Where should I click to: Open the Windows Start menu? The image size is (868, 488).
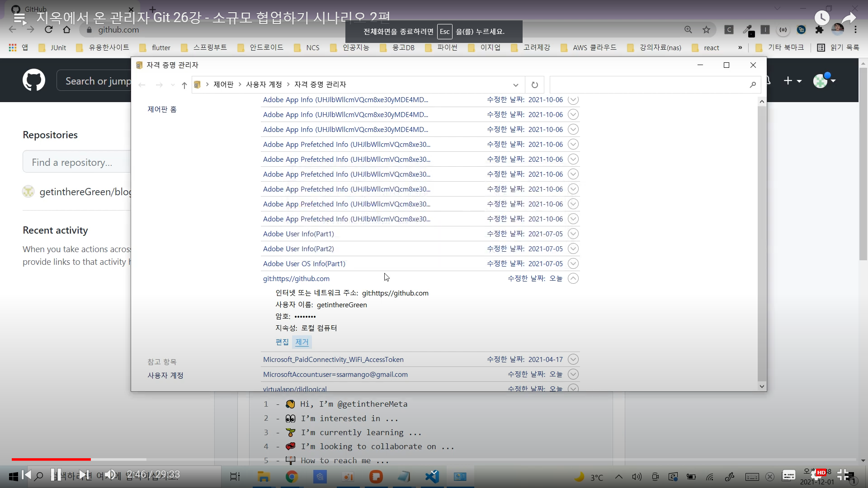point(13,476)
